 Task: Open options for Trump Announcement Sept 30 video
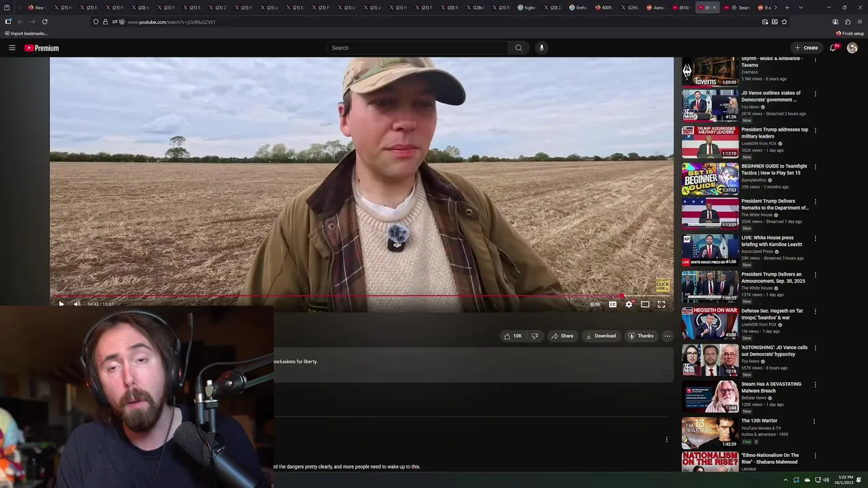[x=815, y=275]
